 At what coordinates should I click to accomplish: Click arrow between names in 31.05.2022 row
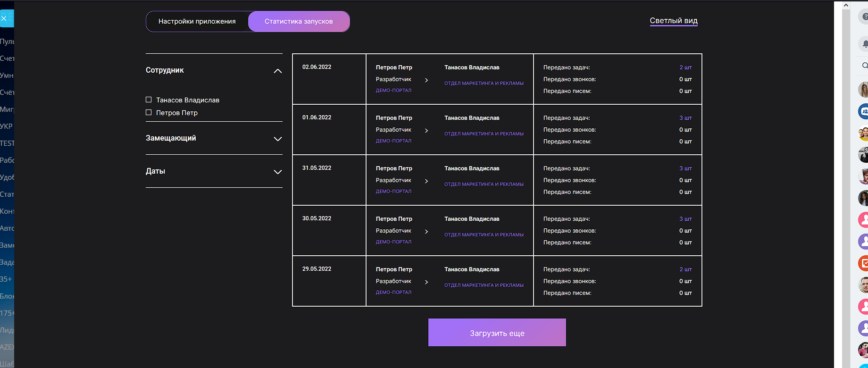(x=426, y=181)
